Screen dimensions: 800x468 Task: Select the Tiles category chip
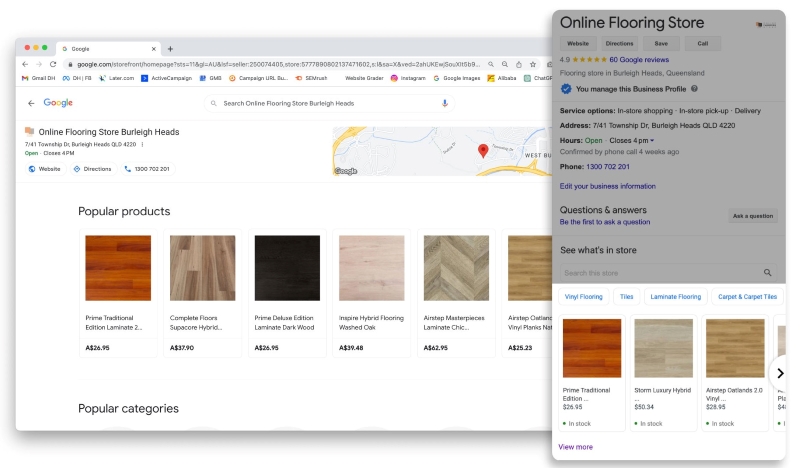coord(627,297)
